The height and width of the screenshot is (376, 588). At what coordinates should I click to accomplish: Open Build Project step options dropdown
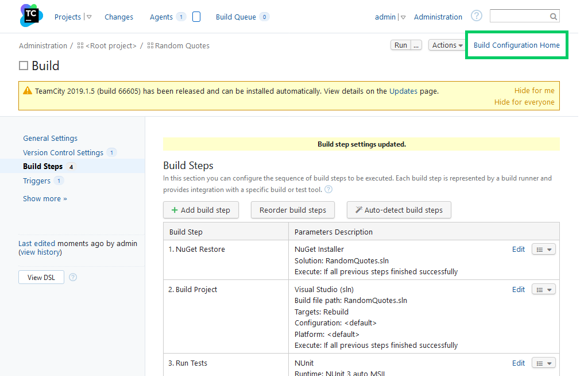click(544, 290)
